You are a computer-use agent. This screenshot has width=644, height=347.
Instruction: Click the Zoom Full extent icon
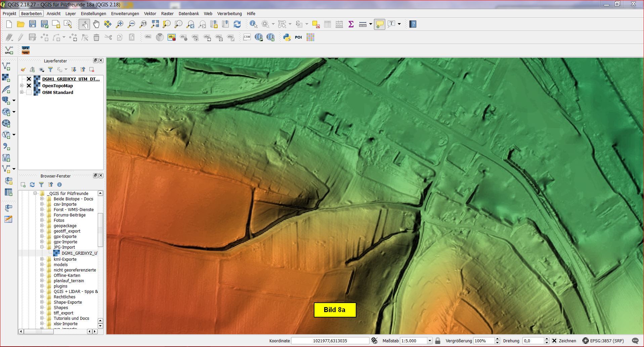point(155,24)
